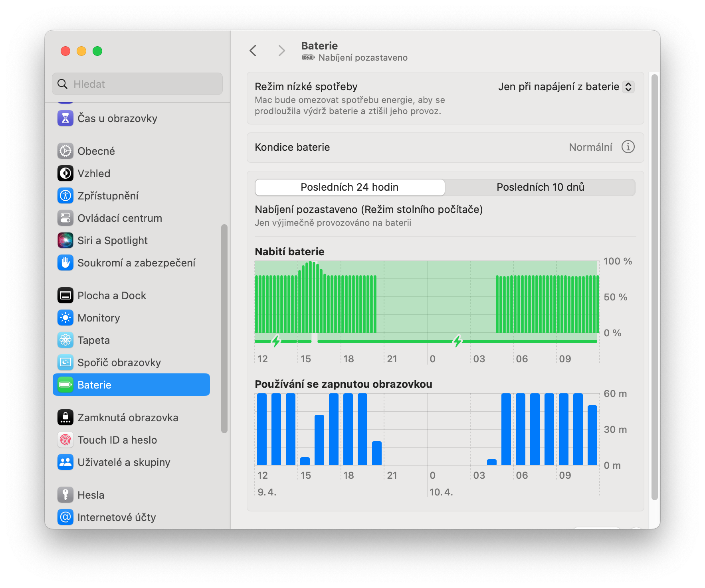The image size is (705, 588).
Task: Open Čas u obrazovky hourglass icon
Action: [x=65, y=118]
